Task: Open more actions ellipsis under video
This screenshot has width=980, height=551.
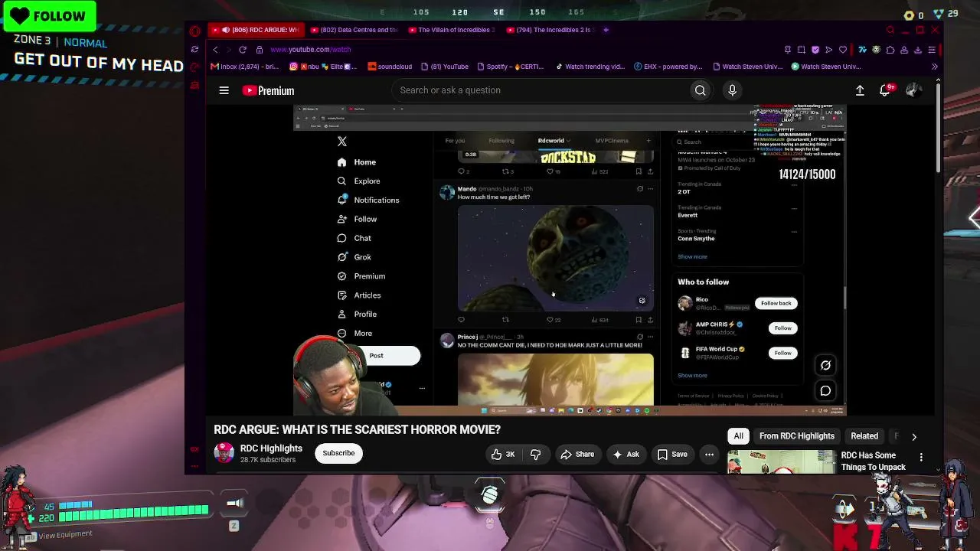Action: (x=709, y=455)
